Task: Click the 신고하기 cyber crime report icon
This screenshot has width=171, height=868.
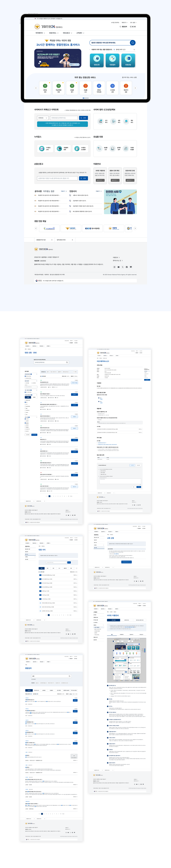Action: point(102,121)
